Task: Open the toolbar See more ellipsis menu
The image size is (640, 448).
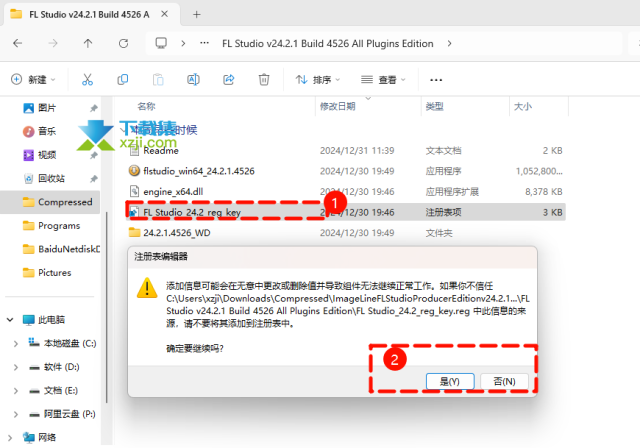Action: tap(436, 80)
